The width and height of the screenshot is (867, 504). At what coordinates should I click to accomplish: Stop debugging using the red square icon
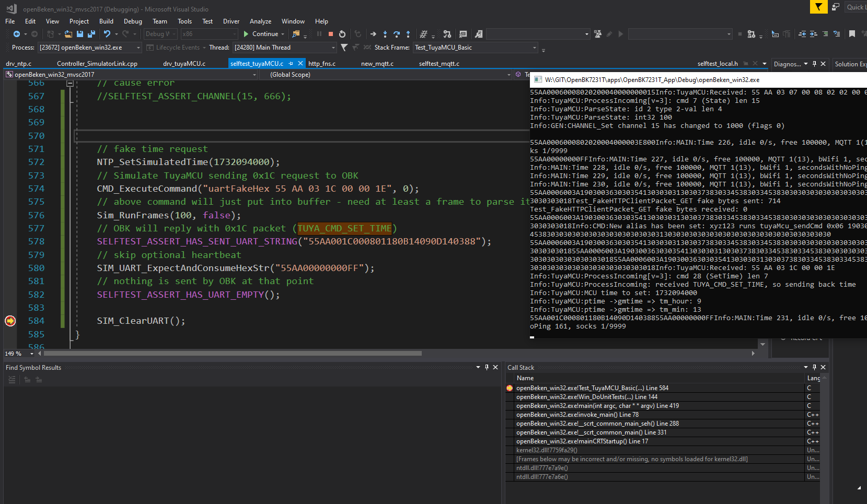click(330, 34)
